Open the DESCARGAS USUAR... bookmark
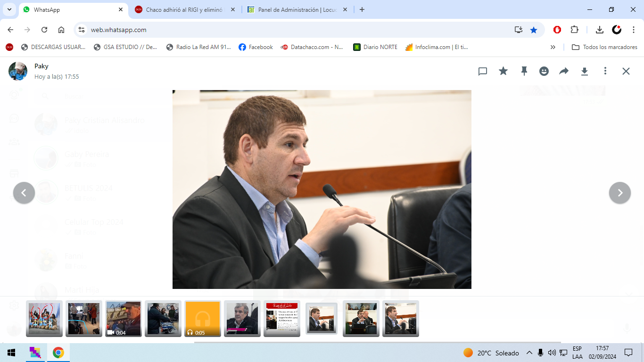Image resolution: width=644 pixels, height=362 pixels. pyautogui.click(x=53, y=47)
